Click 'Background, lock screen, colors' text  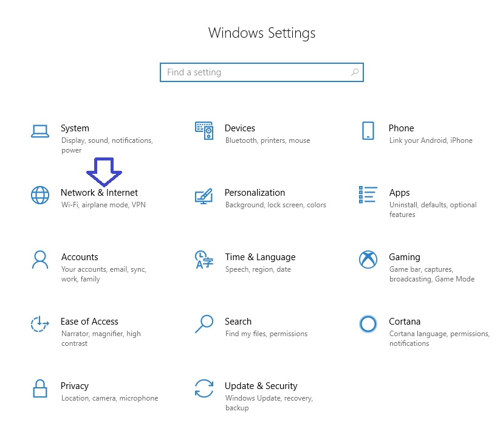(275, 205)
